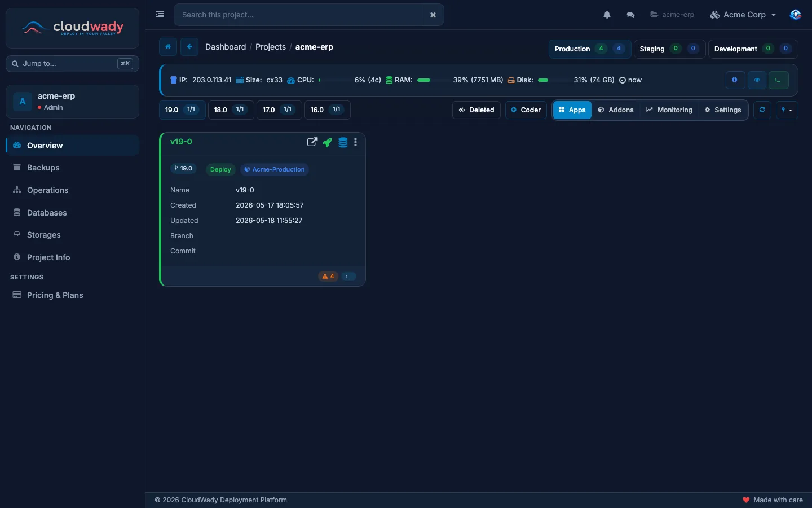The width and height of the screenshot is (812, 508).
Task: Open the notifications bell
Action: [x=607, y=15]
